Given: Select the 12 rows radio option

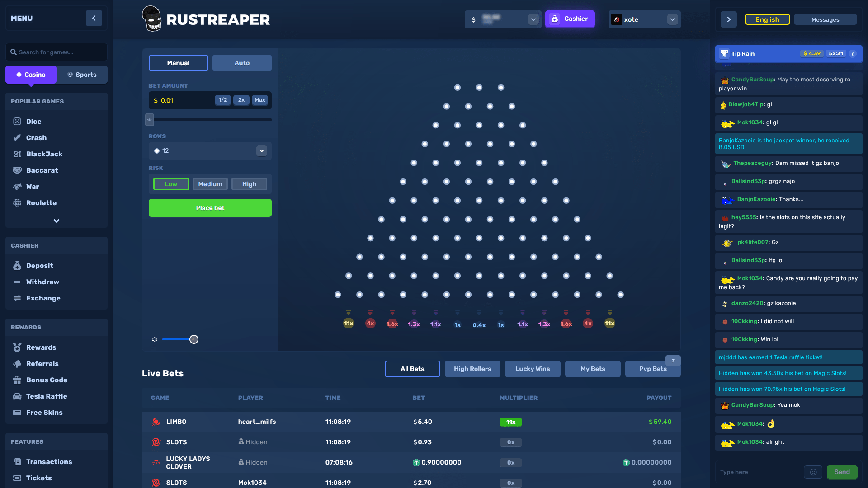Looking at the screenshot, I should click(156, 150).
